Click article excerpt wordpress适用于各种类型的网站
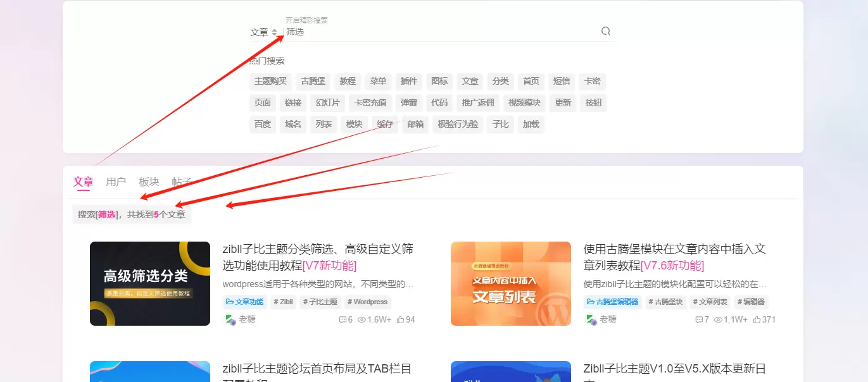 coord(318,285)
